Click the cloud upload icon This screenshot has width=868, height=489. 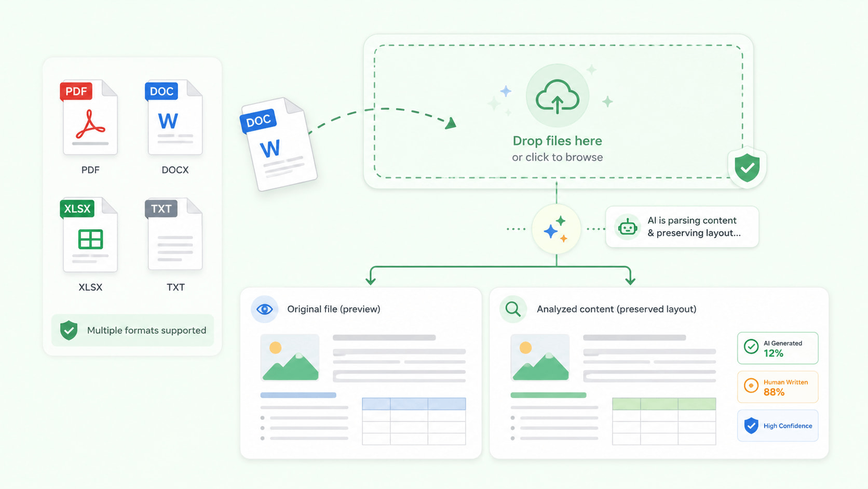tap(557, 96)
